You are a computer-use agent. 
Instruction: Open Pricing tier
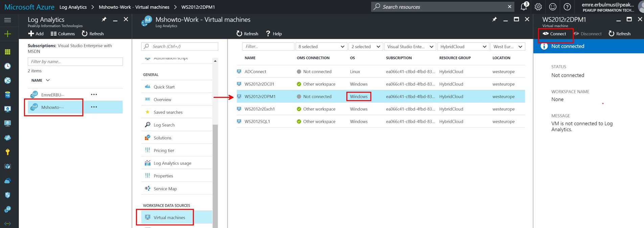tap(177, 150)
